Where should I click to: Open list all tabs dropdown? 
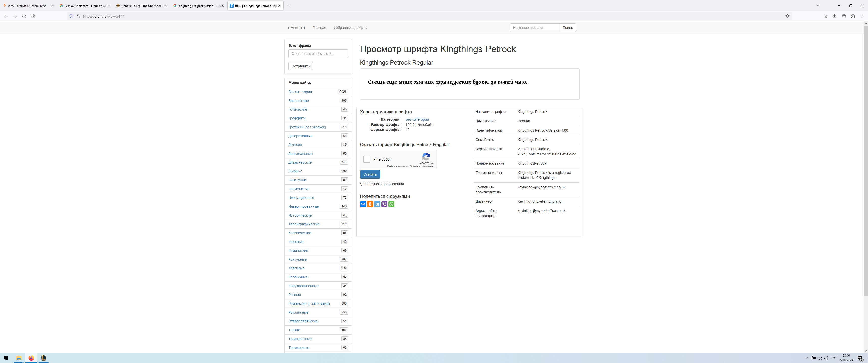tap(818, 5)
